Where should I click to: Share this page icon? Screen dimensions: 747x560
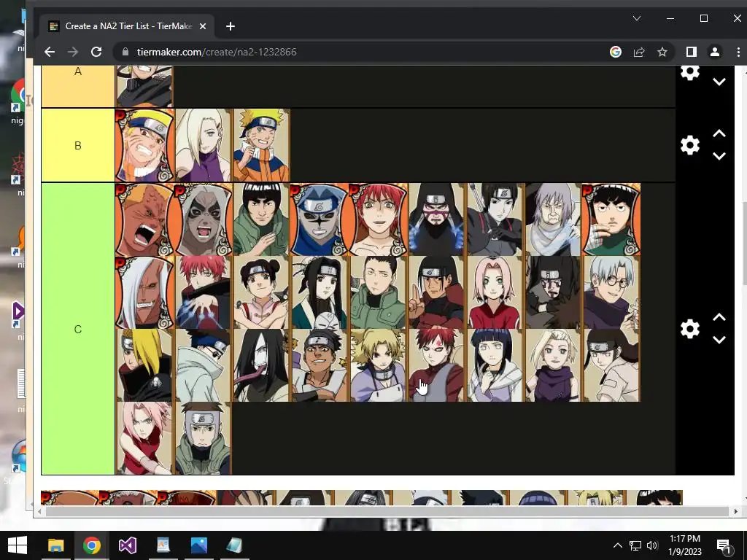click(639, 52)
